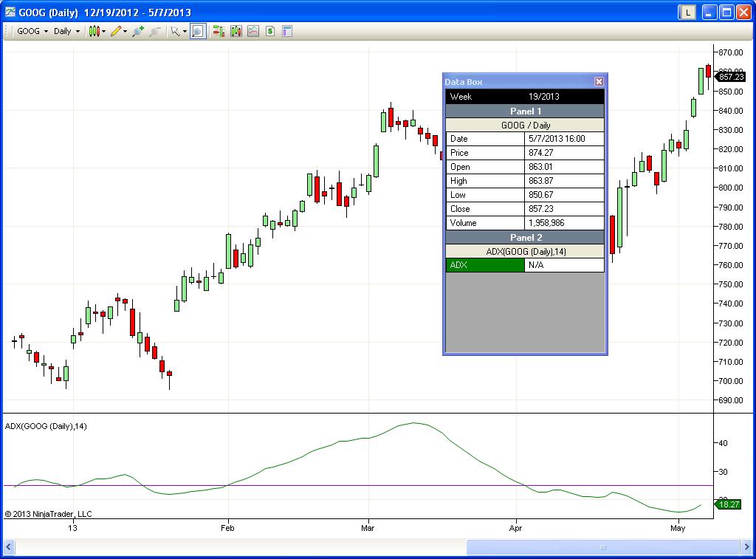Click the Apr label on time axis
756x559 pixels.
click(515, 528)
